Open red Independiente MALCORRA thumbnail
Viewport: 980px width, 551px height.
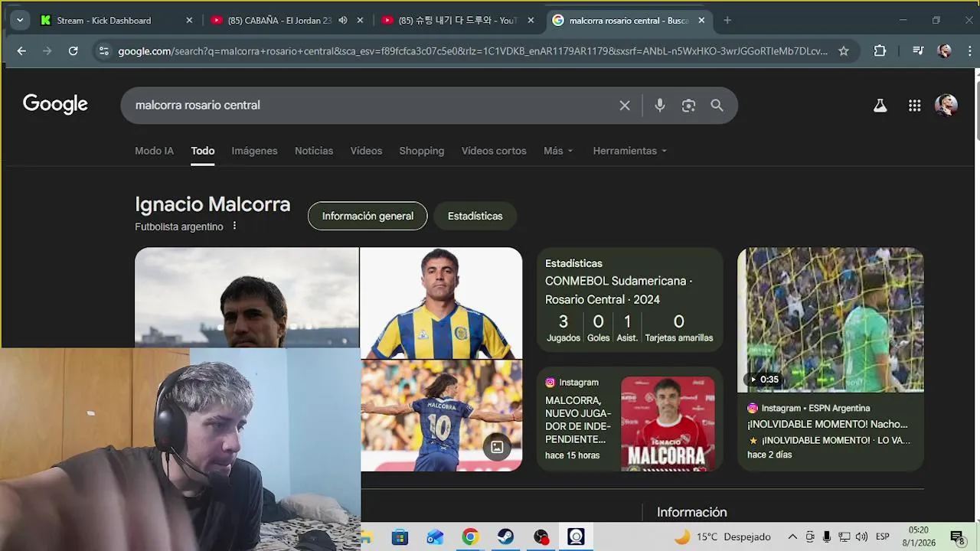(668, 423)
